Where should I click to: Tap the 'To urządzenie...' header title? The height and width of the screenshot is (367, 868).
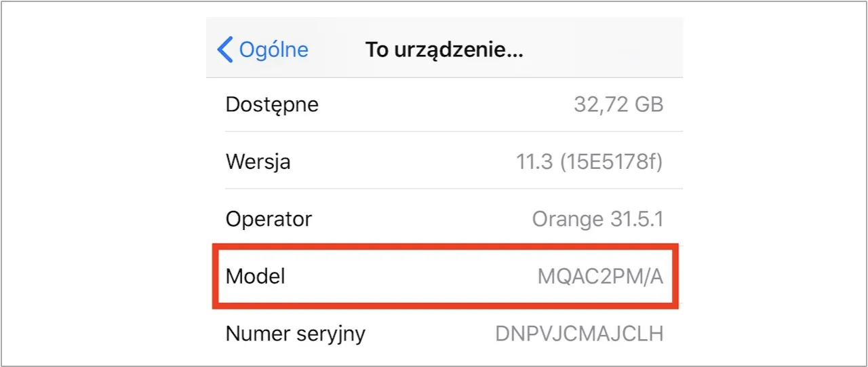point(444,50)
